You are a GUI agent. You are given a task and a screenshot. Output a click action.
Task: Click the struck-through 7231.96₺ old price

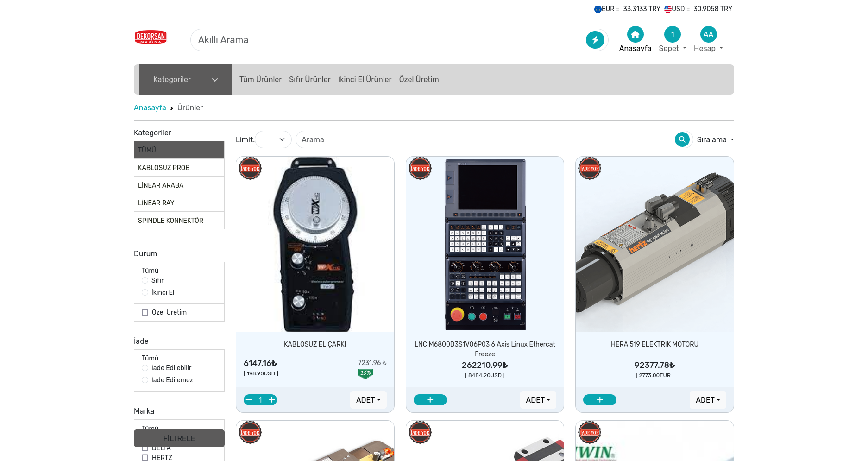[x=372, y=363]
